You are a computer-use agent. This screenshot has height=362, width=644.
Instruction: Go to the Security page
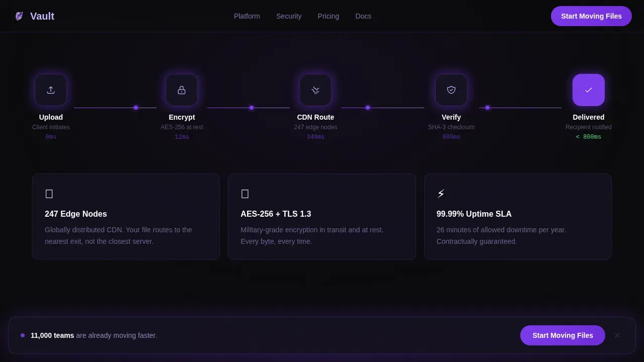click(289, 16)
